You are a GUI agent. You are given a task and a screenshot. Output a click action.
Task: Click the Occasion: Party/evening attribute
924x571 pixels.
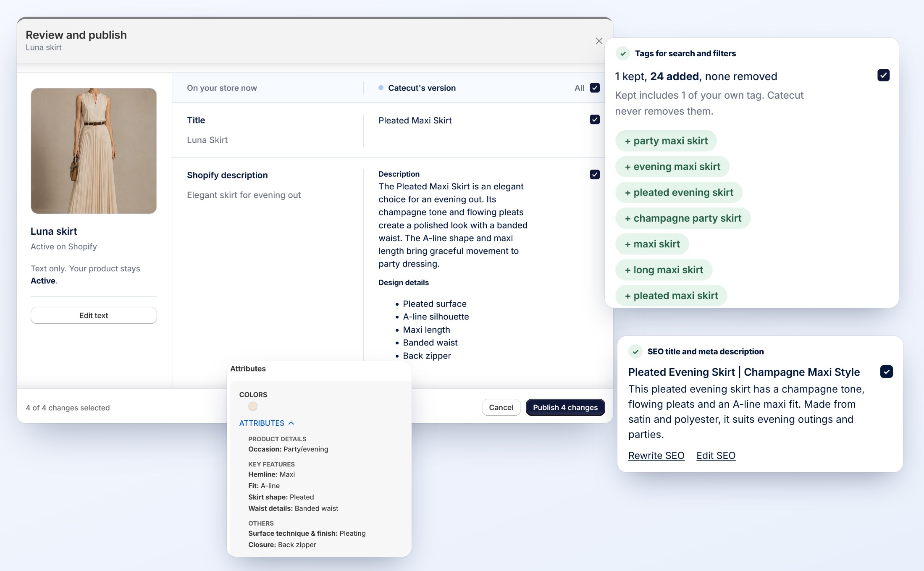pos(288,449)
